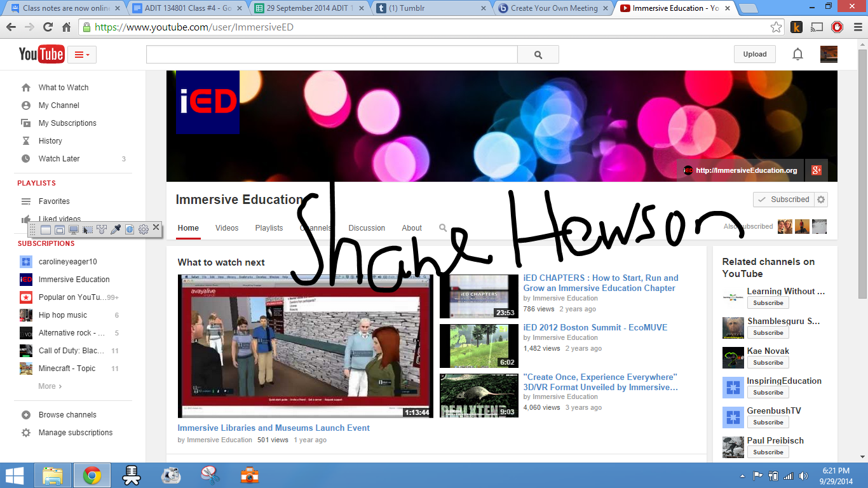Screen dimensions: 868x488
Task: Open Watch Later list
Action: coord(59,159)
